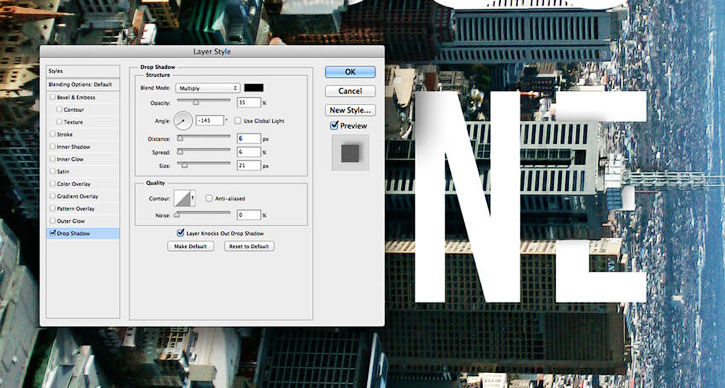Click the Spread slider handle

[180, 152]
